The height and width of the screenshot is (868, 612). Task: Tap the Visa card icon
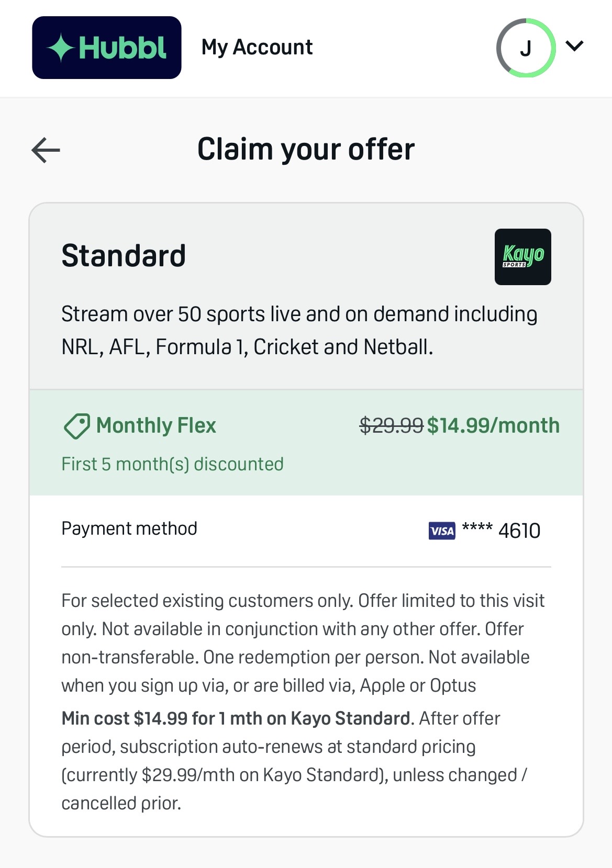[x=442, y=531]
